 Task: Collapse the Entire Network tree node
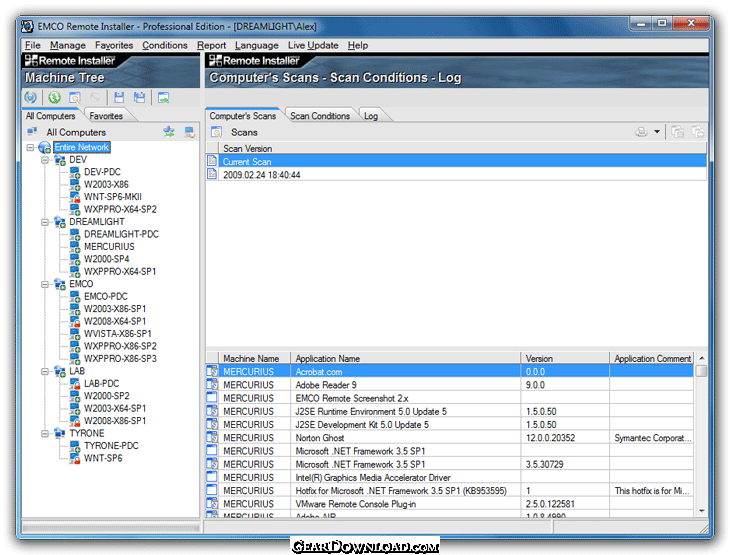point(30,148)
